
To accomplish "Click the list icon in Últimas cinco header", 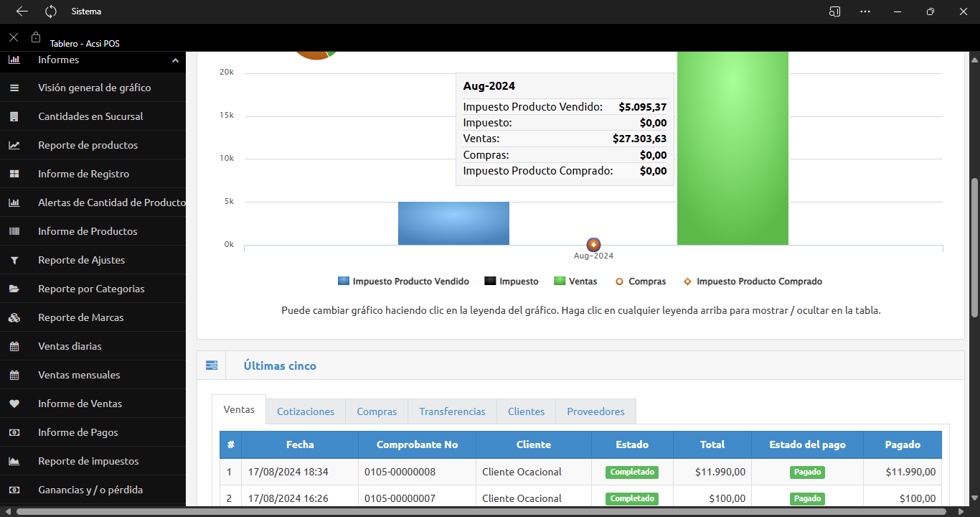I will [x=212, y=365].
